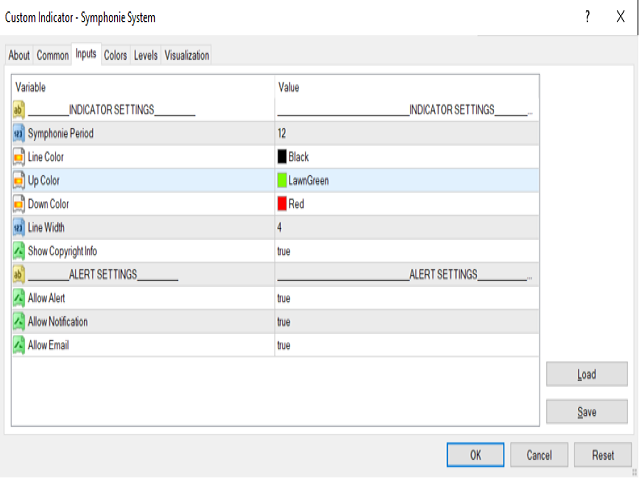Select the Down Color variable name
The image size is (640, 480).
[x=48, y=204]
